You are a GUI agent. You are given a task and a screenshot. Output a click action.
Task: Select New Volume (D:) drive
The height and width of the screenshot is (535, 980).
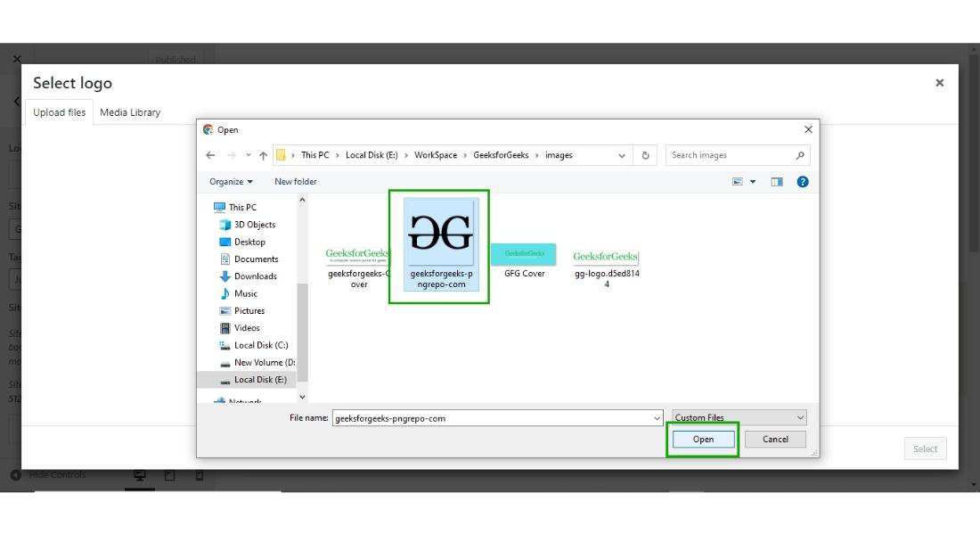tap(257, 362)
